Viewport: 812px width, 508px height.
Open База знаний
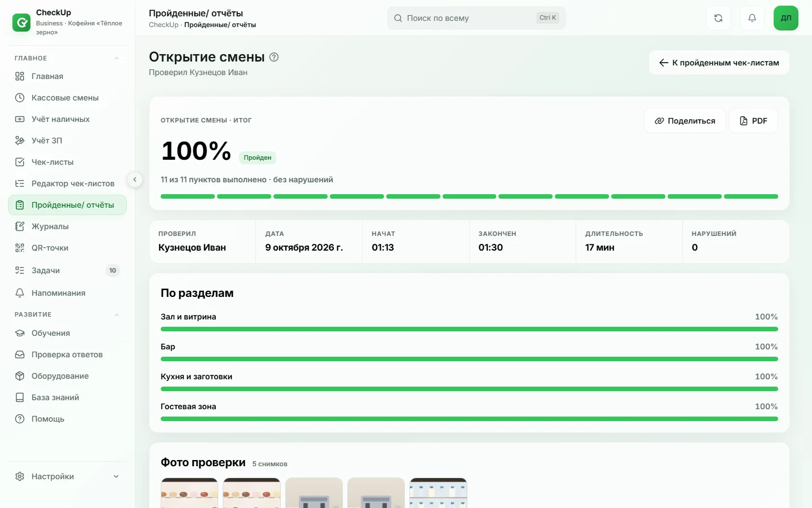click(x=67, y=397)
